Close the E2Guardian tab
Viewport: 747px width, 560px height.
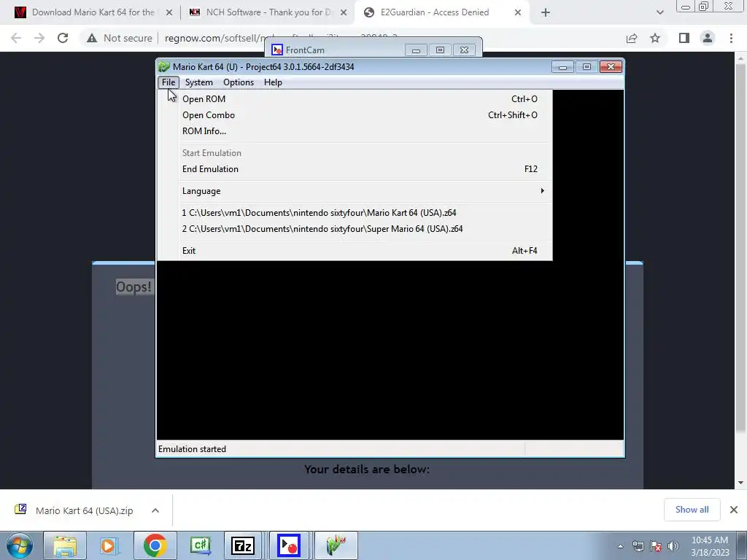[x=518, y=13]
